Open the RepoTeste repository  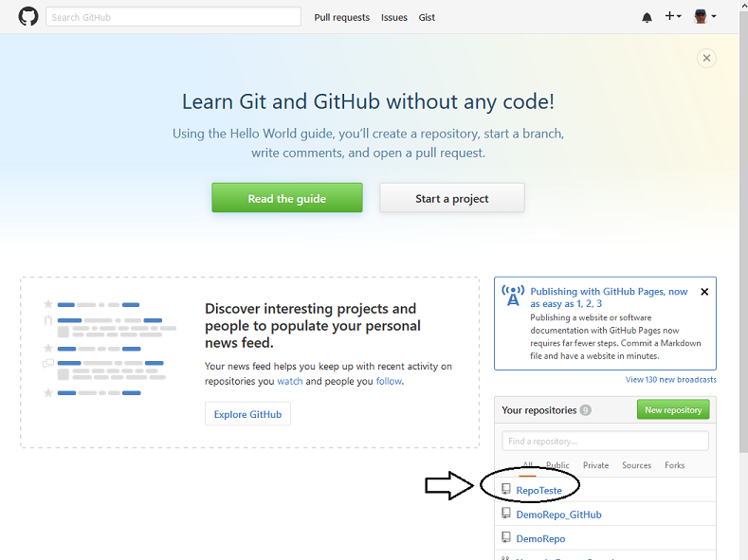[x=539, y=491]
